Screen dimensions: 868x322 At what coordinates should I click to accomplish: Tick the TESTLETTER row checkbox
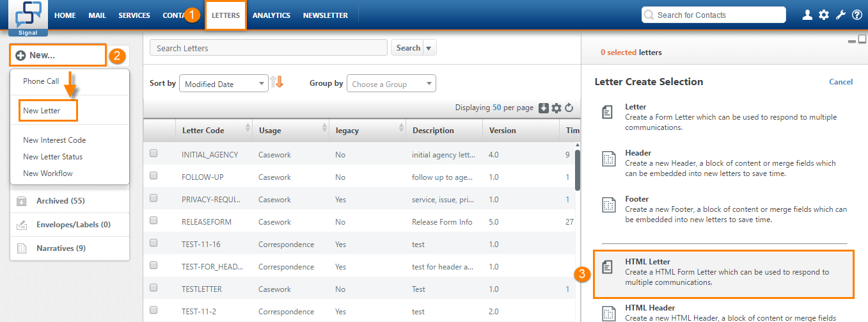[154, 288]
